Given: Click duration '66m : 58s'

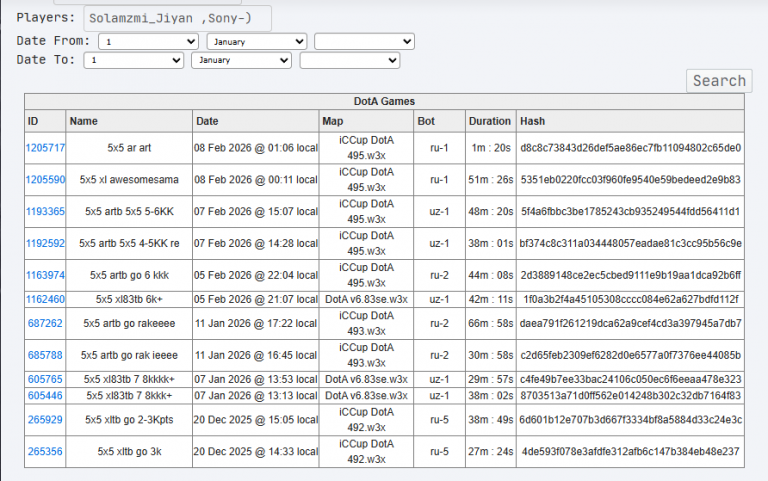Looking at the screenshot, I should pos(491,323).
